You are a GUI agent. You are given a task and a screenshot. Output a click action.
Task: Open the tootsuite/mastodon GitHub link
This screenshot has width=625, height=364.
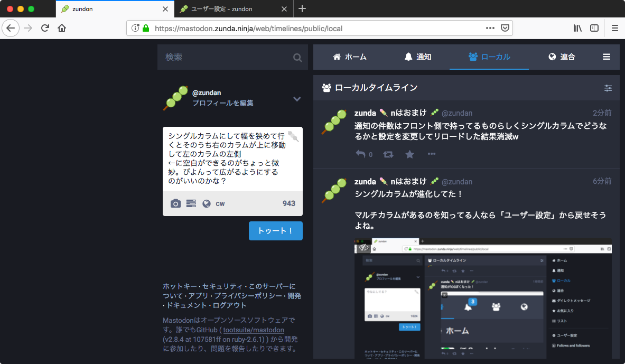coord(254,330)
